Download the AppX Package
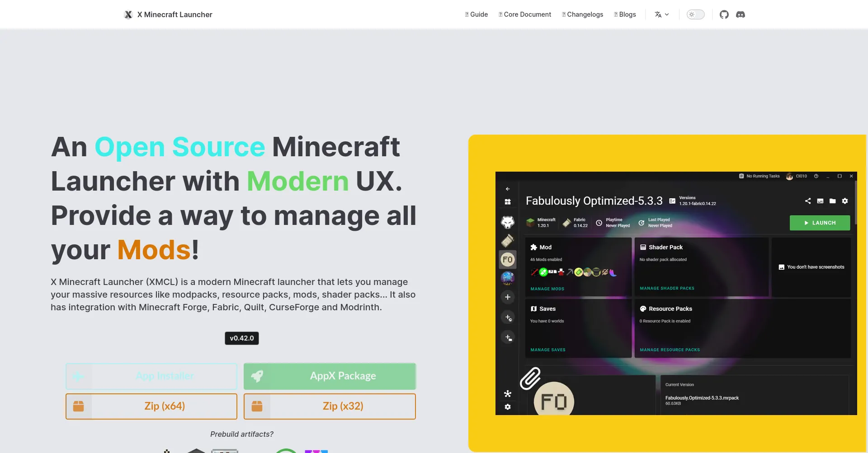868x453 pixels. click(x=330, y=376)
